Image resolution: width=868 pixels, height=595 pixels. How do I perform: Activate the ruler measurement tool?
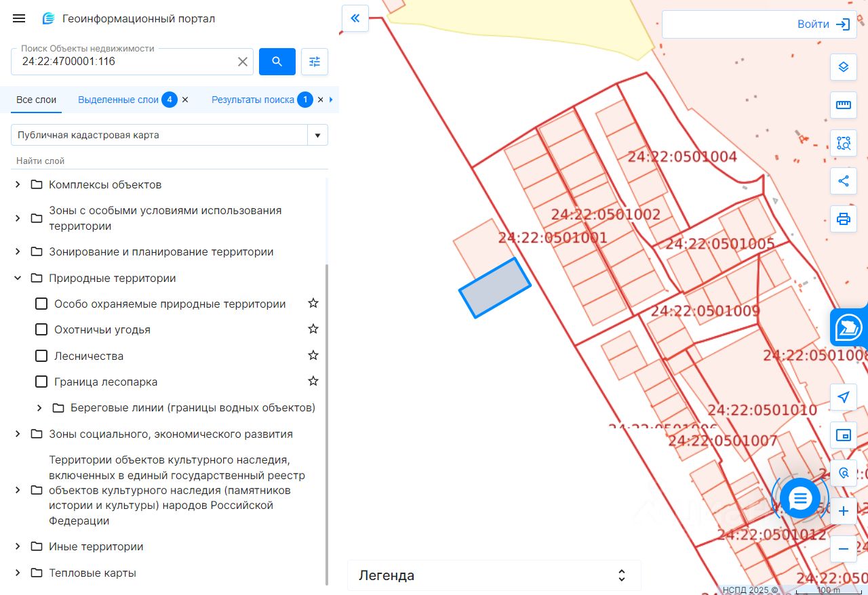pos(844,105)
